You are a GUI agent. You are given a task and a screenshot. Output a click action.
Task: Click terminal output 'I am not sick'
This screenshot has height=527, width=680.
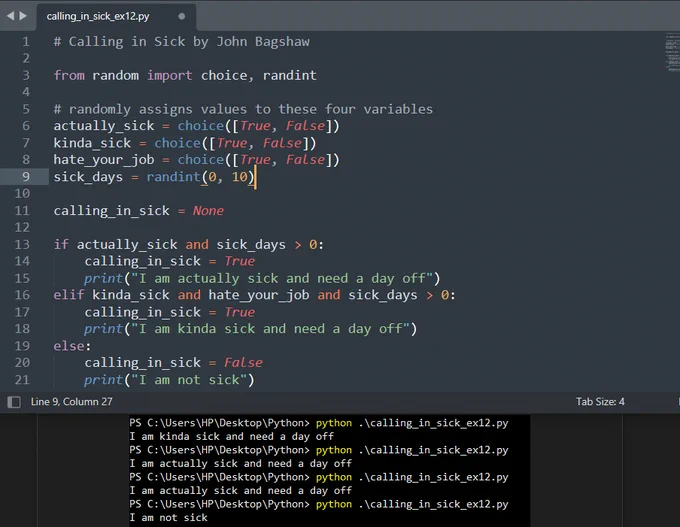[x=168, y=517]
